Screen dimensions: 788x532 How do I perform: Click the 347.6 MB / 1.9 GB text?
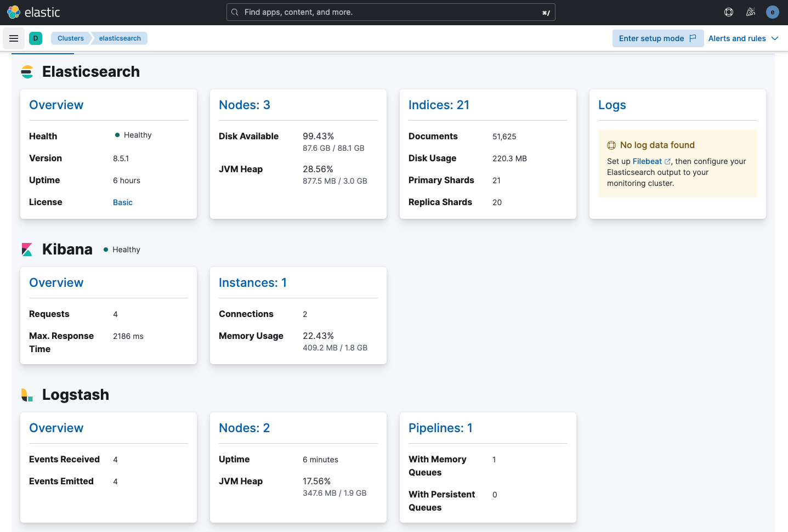point(335,493)
